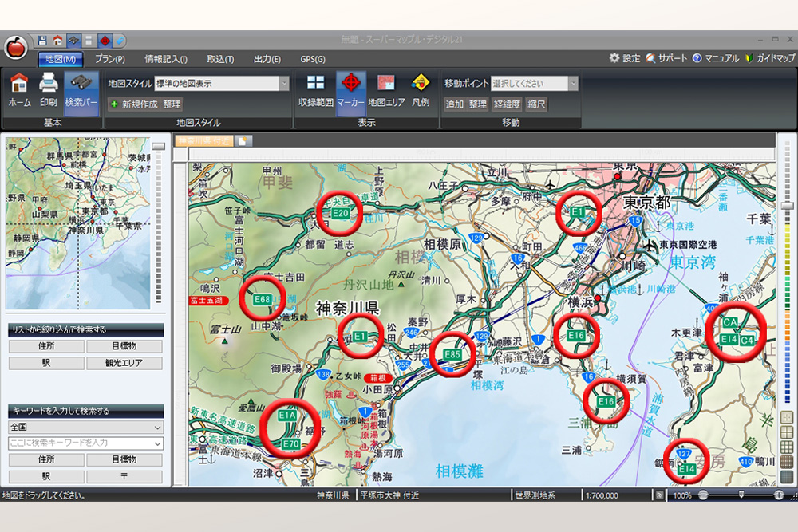Click the 観光エリア button

point(124,363)
